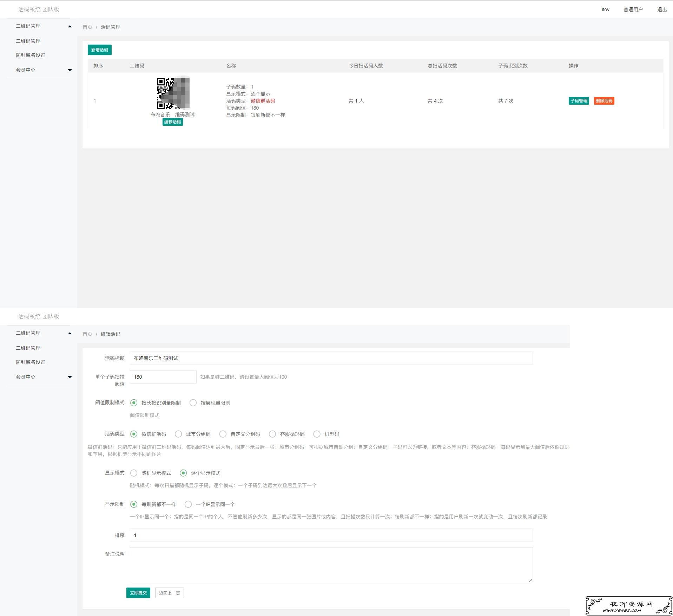Open the itov user menu

click(x=605, y=9)
